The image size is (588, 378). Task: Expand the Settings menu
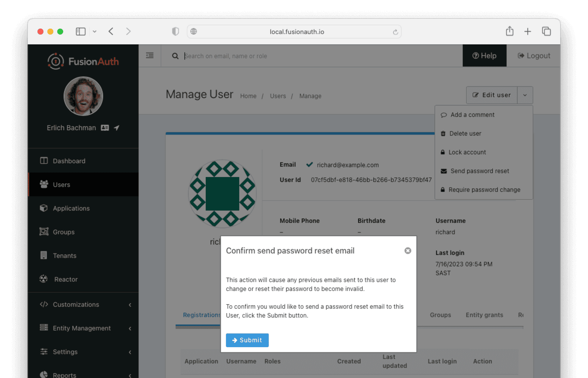[x=83, y=352]
